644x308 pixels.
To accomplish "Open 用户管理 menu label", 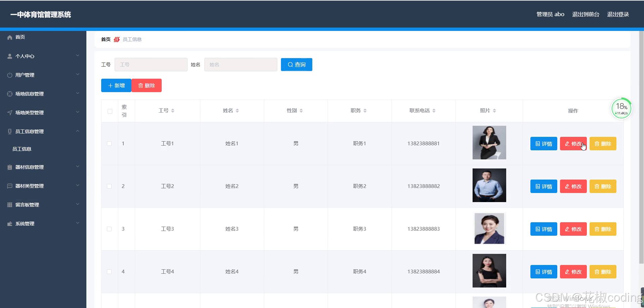I will (x=25, y=75).
